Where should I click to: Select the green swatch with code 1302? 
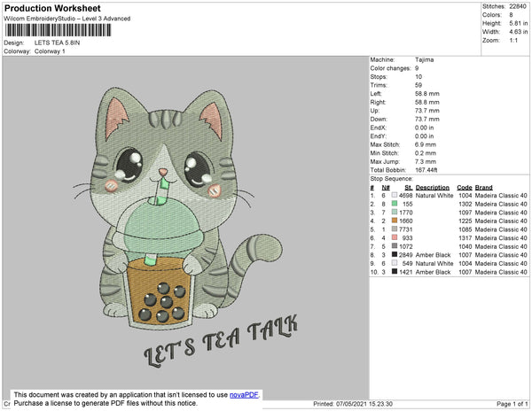[x=395, y=204]
